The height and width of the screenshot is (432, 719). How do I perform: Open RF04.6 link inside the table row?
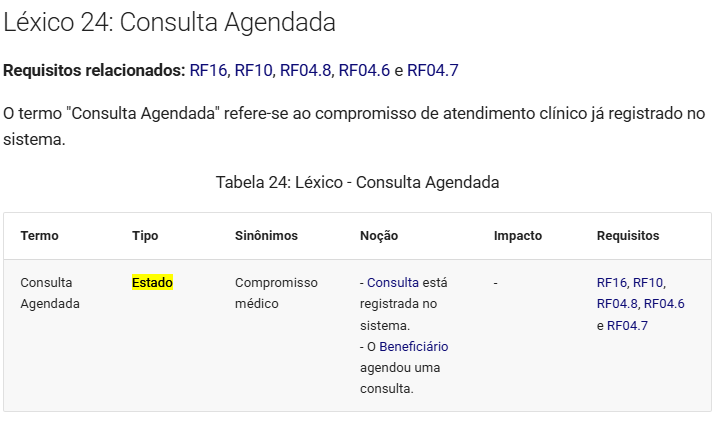664,304
